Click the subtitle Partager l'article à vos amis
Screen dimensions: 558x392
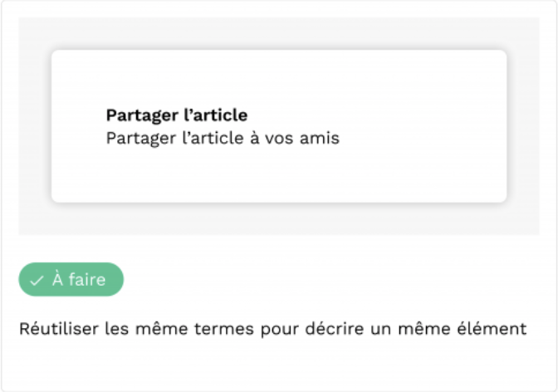[223, 138]
